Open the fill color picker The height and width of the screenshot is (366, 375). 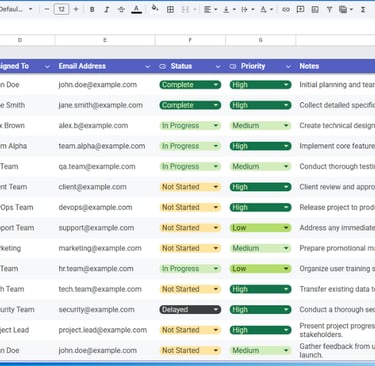155,9
